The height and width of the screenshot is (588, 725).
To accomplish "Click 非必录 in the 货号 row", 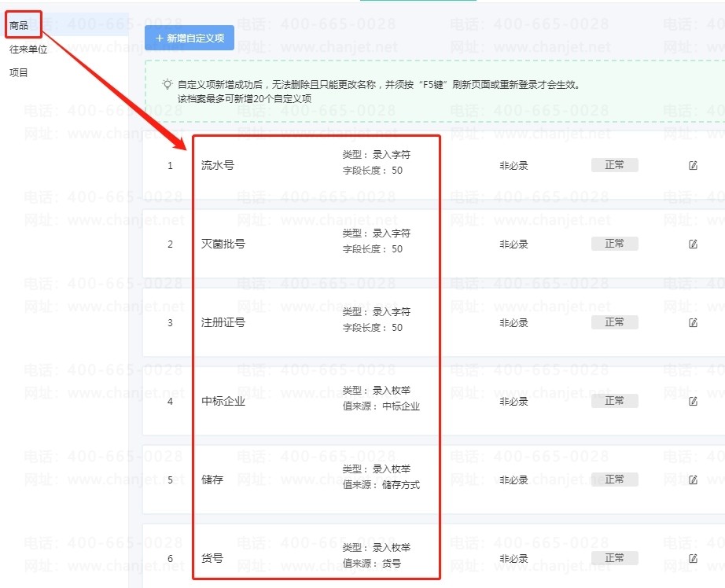I will (x=513, y=558).
